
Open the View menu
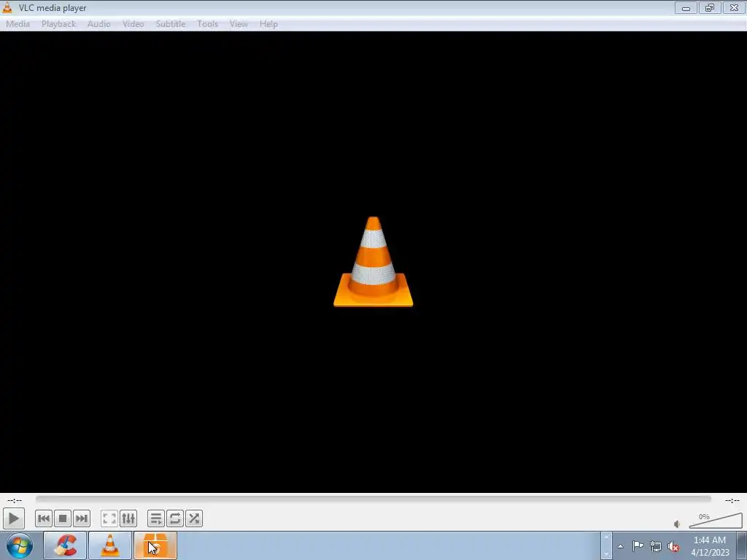[239, 24]
